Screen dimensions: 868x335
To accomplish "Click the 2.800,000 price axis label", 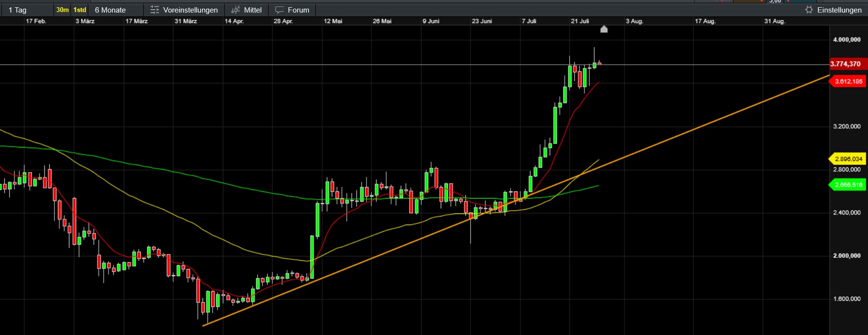I will 847,170.
